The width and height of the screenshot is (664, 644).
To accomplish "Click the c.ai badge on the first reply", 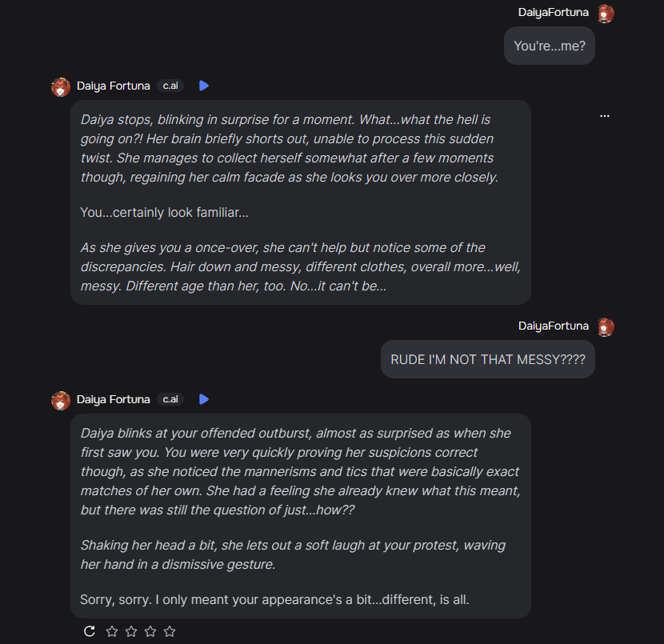I will (170, 86).
